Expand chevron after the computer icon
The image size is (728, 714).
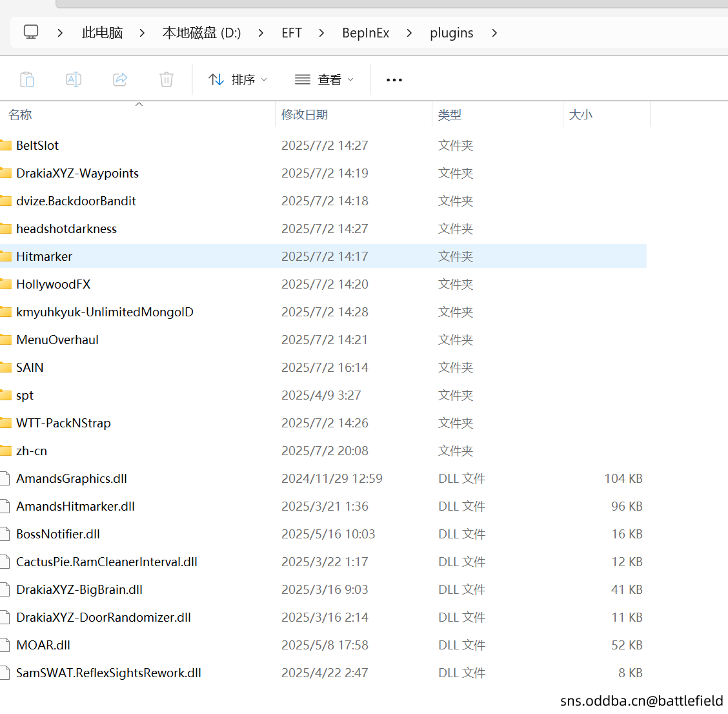tap(60, 32)
